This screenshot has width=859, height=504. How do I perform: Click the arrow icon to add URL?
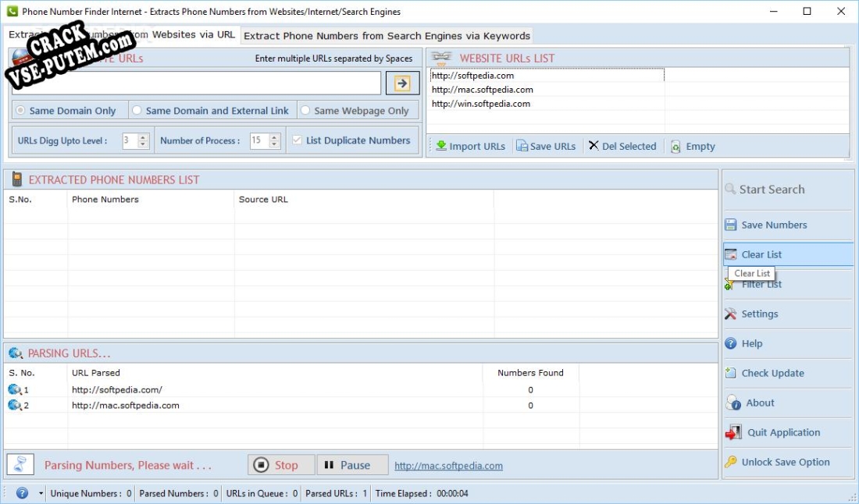402,83
